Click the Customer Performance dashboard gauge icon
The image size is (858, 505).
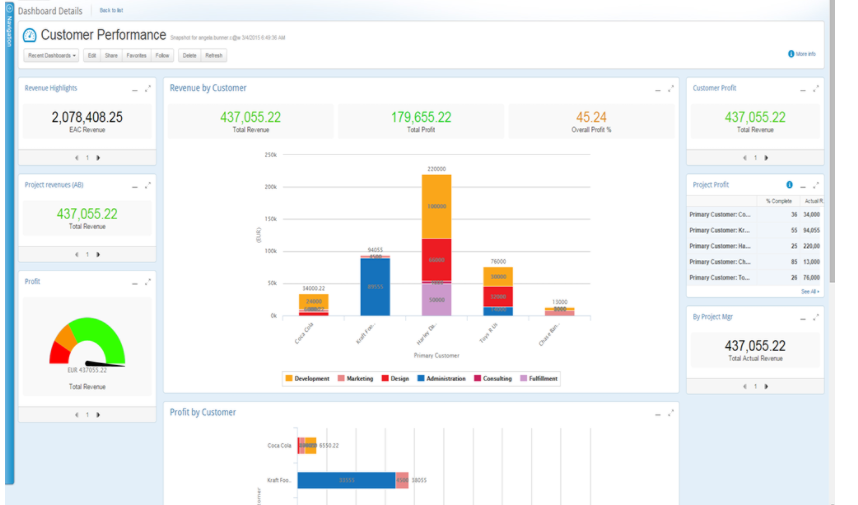pos(30,36)
